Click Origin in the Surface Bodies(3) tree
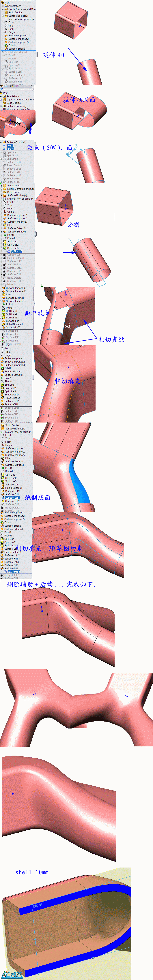 (x=12, y=32)
